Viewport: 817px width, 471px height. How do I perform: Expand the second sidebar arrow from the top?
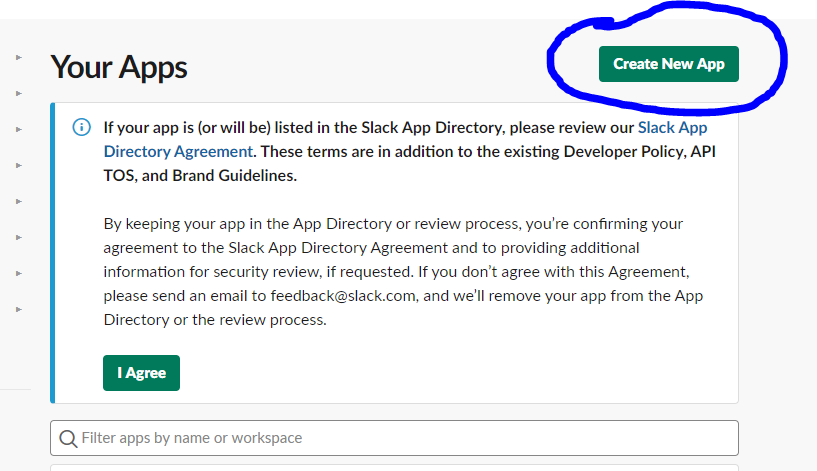[19, 93]
